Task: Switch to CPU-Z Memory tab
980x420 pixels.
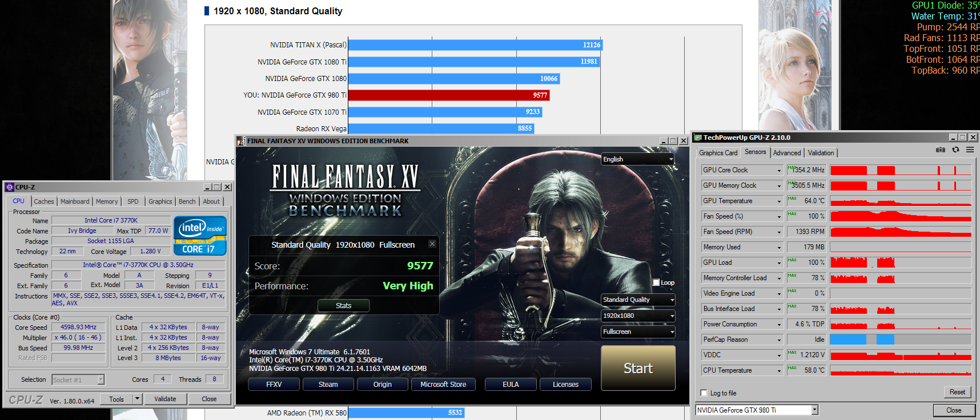Action: tap(107, 201)
